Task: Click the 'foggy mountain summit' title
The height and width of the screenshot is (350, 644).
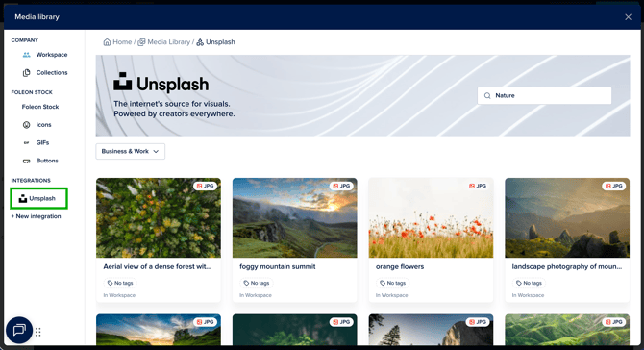Action: coord(278,266)
